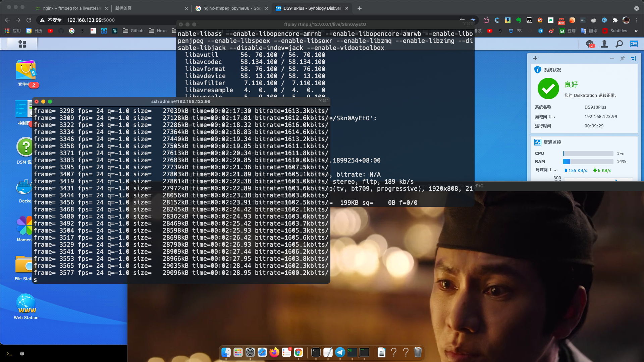Click the DSM search magnifier icon
This screenshot has width=644, height=362.
click(619, 44)
